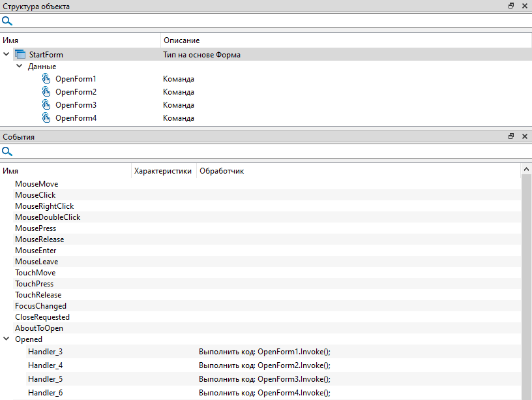Click the events list scroll-up arrow

526,170
